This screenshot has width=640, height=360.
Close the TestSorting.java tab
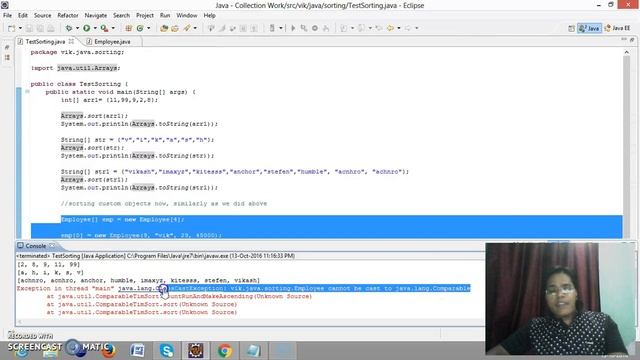tap(71, 41)
